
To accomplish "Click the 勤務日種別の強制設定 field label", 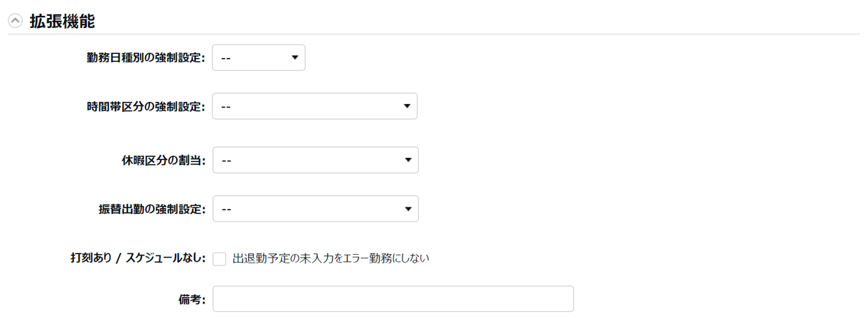I will click(x=146, y=58).
